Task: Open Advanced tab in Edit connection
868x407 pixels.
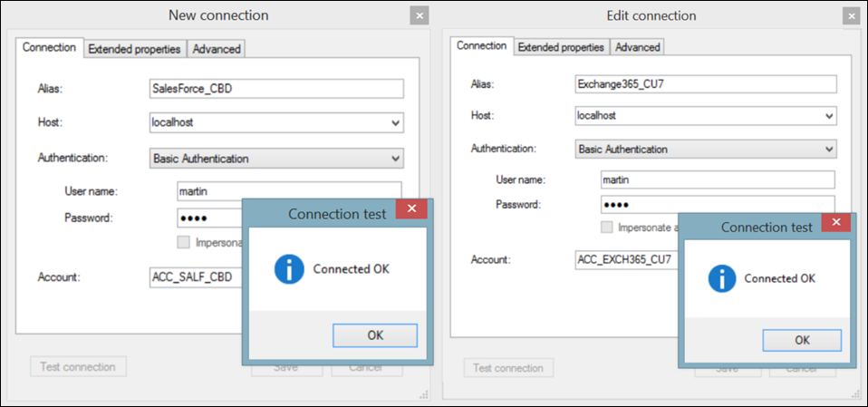Action: coord(637,47)
